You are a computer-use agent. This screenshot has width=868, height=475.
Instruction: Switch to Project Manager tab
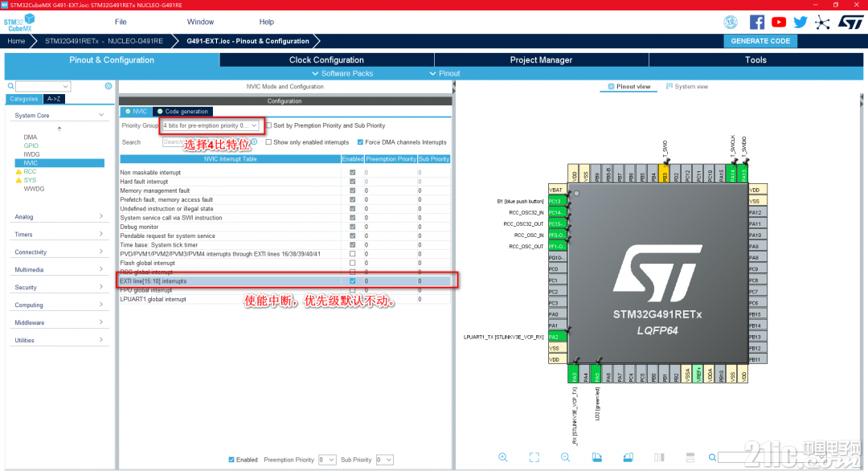[x=541, y=59]
